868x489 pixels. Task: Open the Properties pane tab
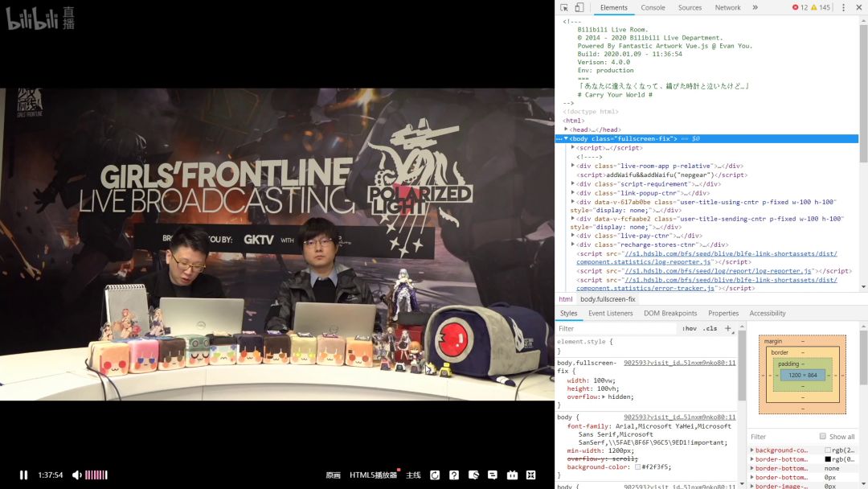tap(723, 314)
